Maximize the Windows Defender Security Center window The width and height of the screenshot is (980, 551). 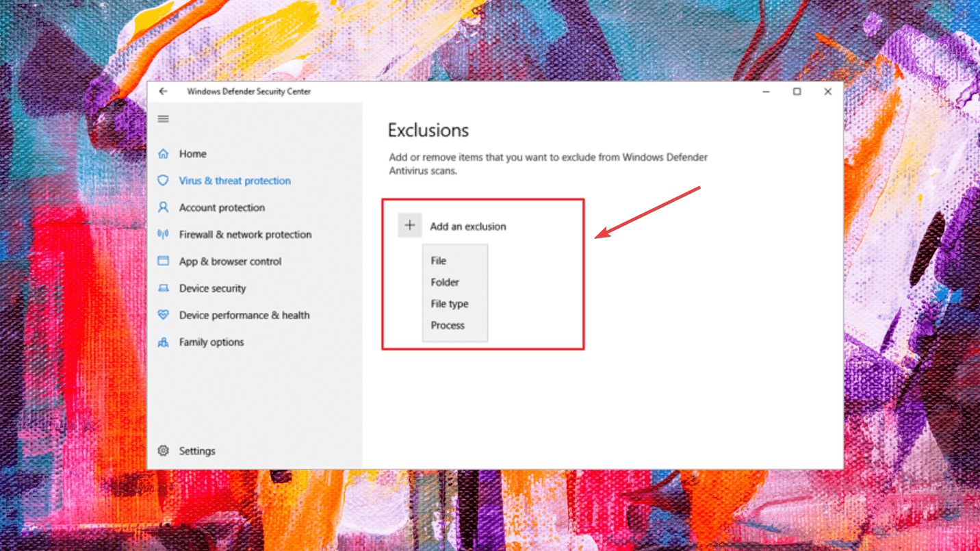(x=797, y=91)
